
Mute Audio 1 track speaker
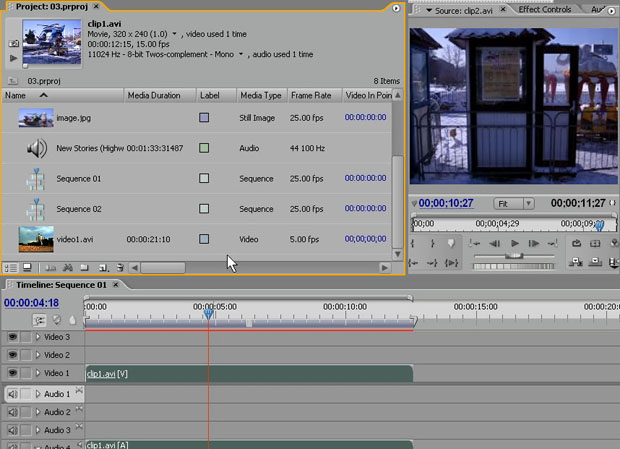click(x=13, y=394)
